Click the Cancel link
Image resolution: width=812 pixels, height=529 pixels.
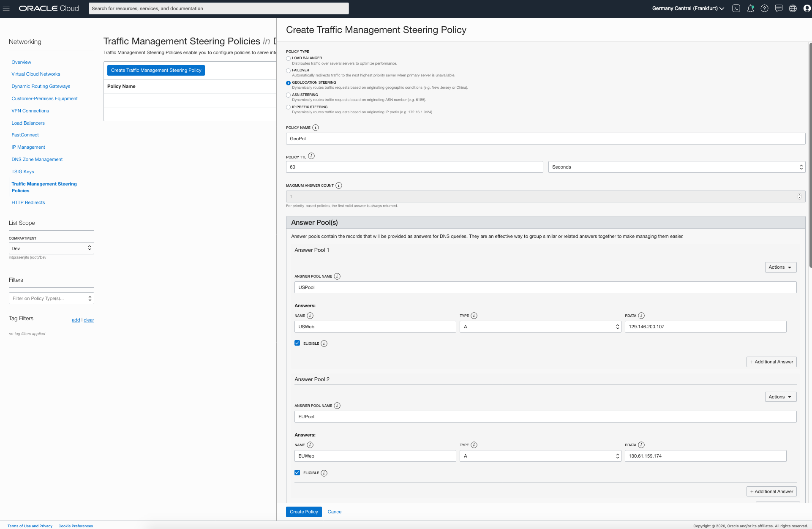(x=335, y=512)
